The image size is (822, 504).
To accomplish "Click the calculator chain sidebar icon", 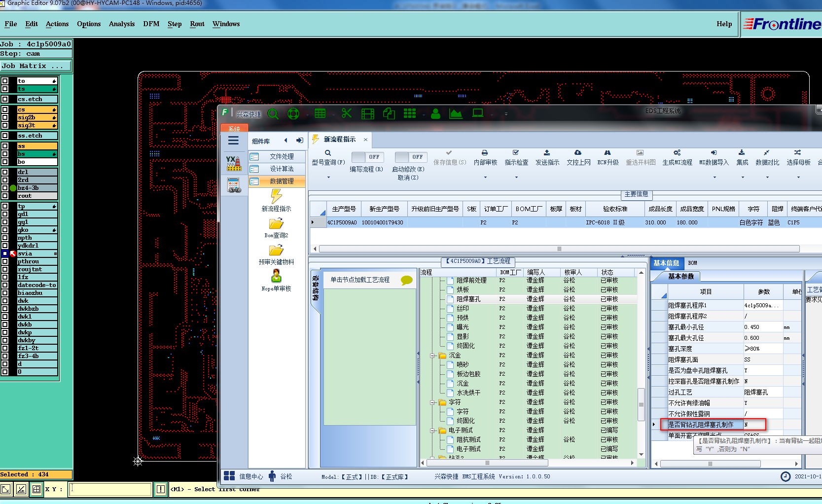I will point(234,185).
